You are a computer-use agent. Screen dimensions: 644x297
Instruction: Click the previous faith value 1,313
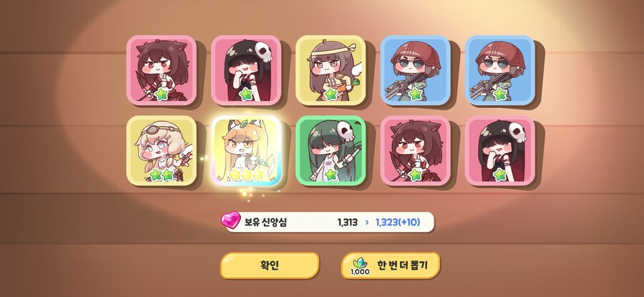pos(348,223)
